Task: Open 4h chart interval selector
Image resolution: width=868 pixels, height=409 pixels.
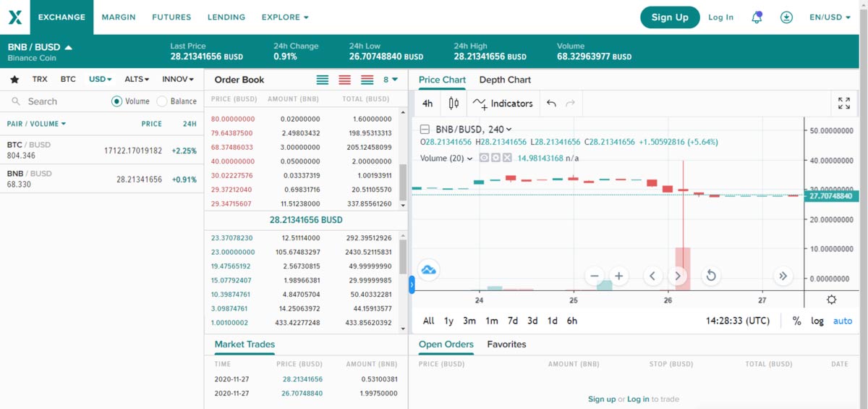Action: pos(427,104)
